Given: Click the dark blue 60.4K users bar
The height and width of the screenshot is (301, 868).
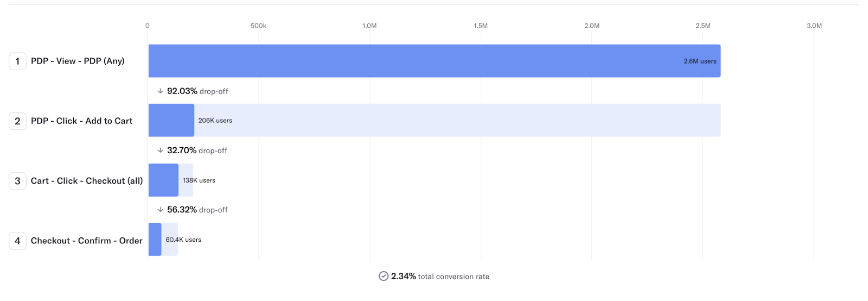Looking at the screenshot, I should point(155,239).
